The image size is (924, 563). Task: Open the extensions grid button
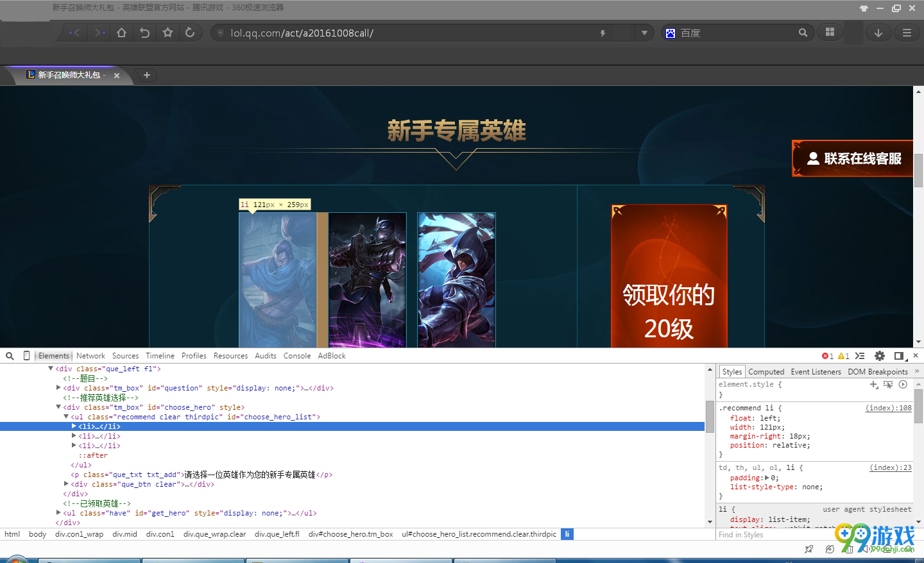[830, 32]
